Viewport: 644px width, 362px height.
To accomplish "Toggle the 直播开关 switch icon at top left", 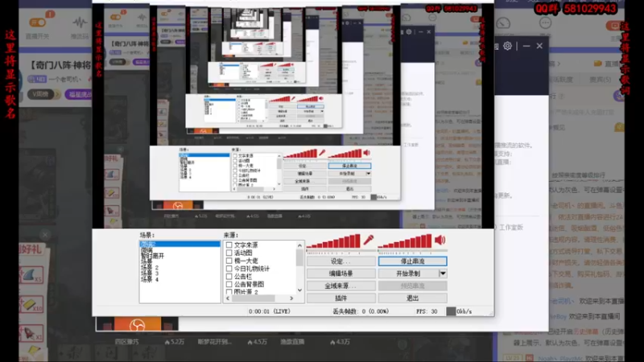I will [x=38, y=23].
